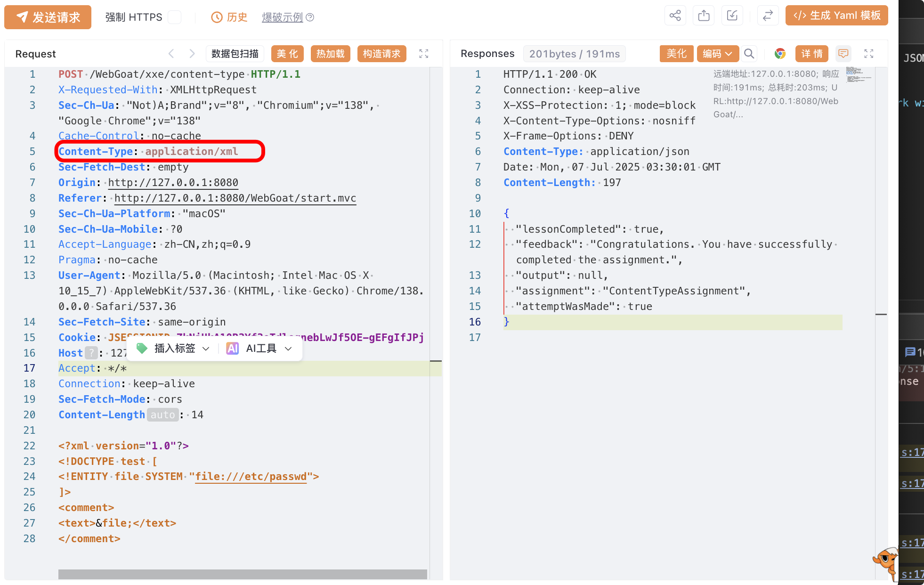
Task: Click the green tag icon in floating toolbar
Action: pyautogui.click(x=142, y=349)
